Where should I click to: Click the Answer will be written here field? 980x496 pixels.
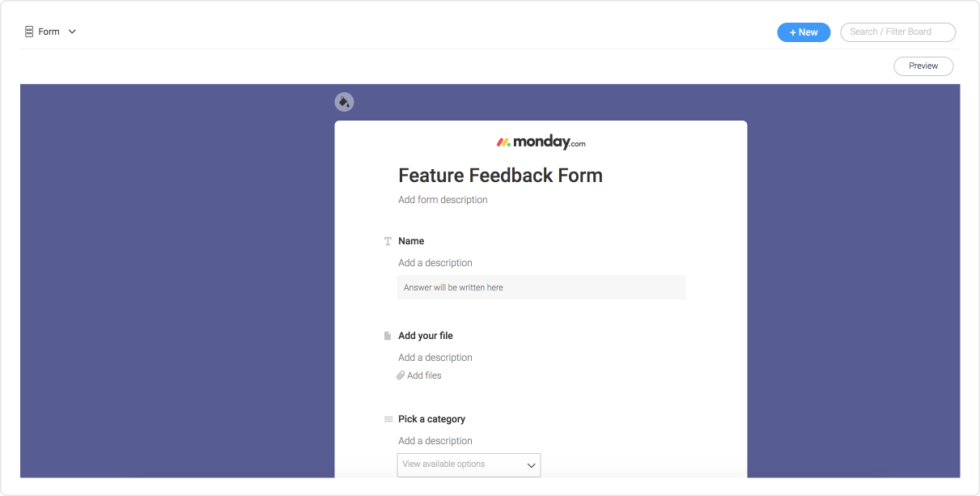click(541, 287)
